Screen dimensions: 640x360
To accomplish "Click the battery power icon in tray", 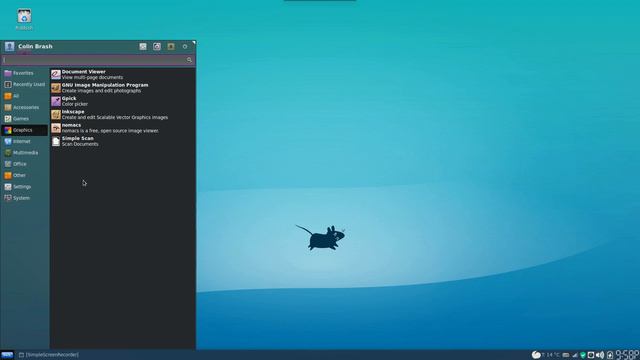I will (x=610, y=355).
